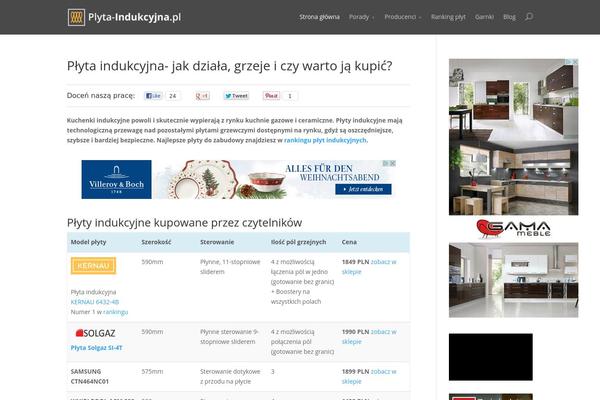
Task: Open the Garnki menu item
Action: coord(484,17)
